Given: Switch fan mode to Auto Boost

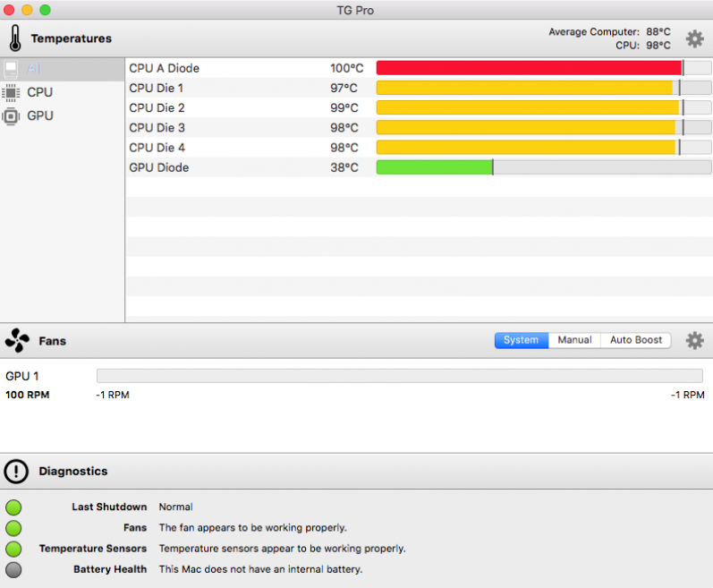Looking at the screenshot, I should [636, 340].
